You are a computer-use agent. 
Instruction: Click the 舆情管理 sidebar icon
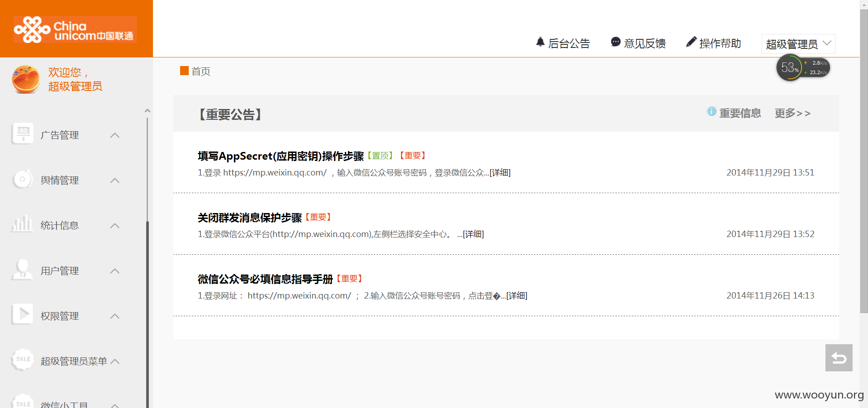click(x=22, y=180)
